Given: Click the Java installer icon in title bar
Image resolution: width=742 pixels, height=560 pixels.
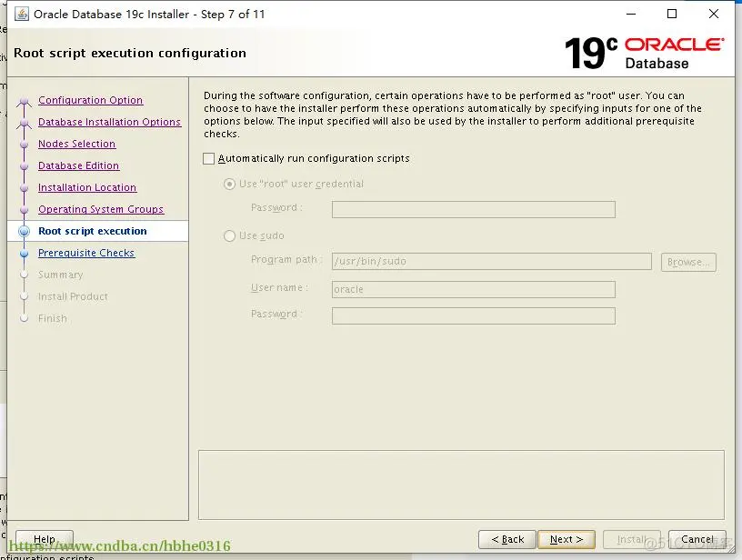Looking at the screenshot, I should click(x=22, y=14).
